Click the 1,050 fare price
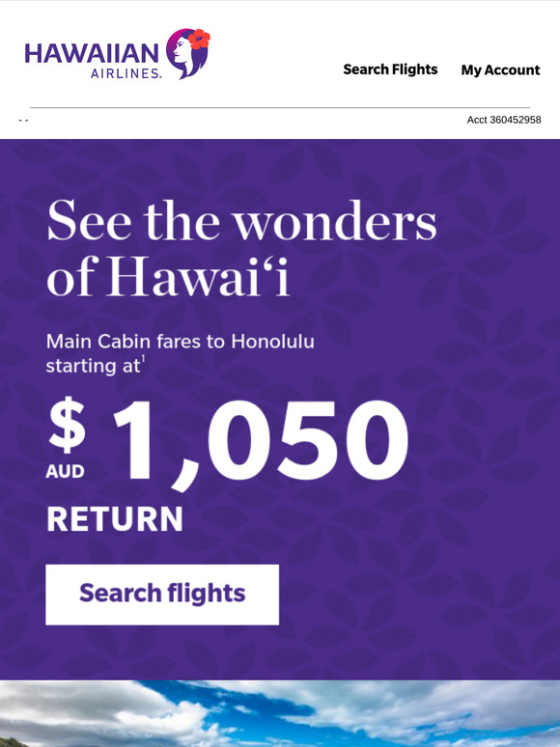 261,442
